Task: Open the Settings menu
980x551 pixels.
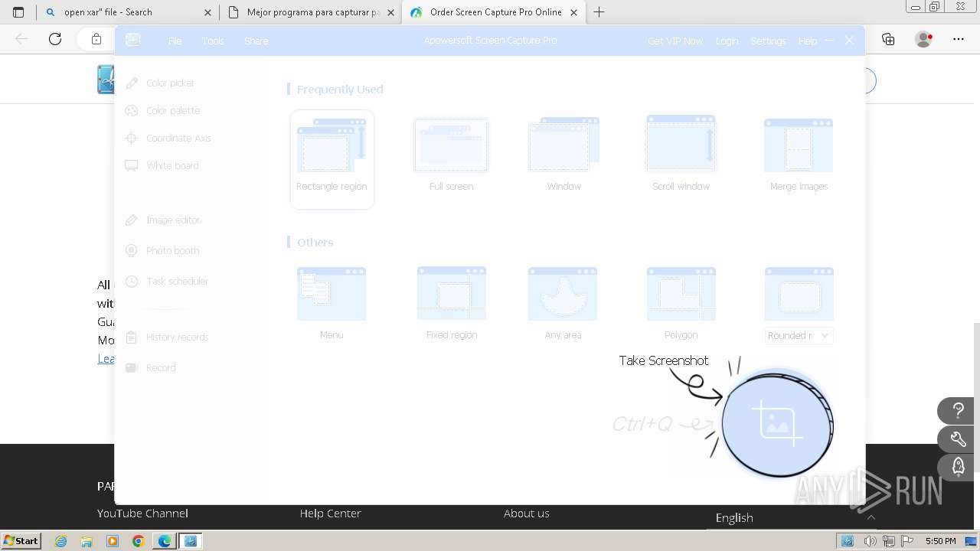Action: [768, 41]
